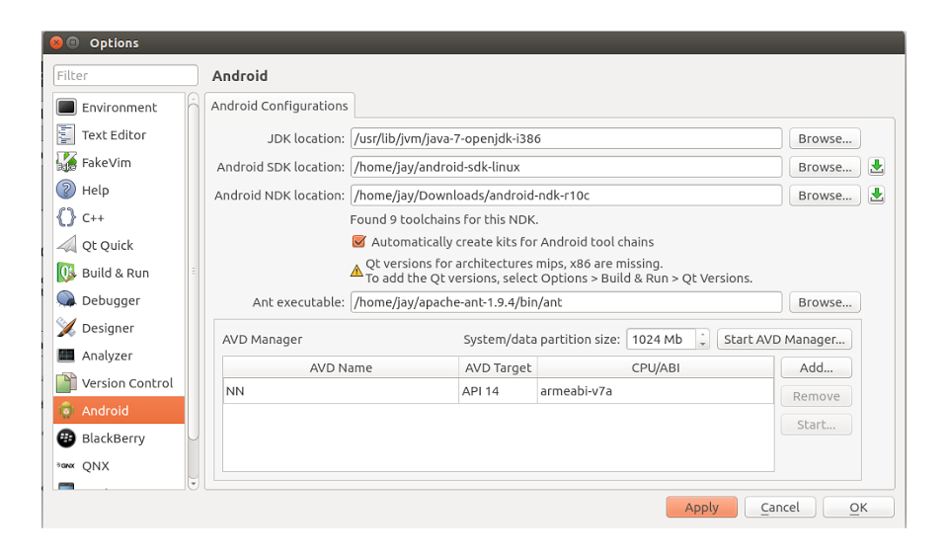Select the QNX category
Viewport: 948px width, 560px height.
(119, 465)
